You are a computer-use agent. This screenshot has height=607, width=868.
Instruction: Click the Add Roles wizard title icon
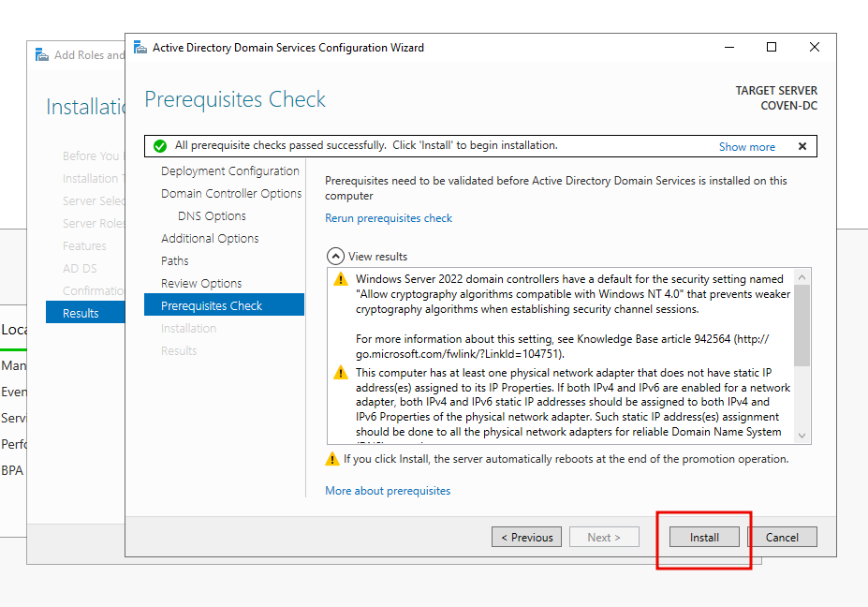(x=42, y=55)
